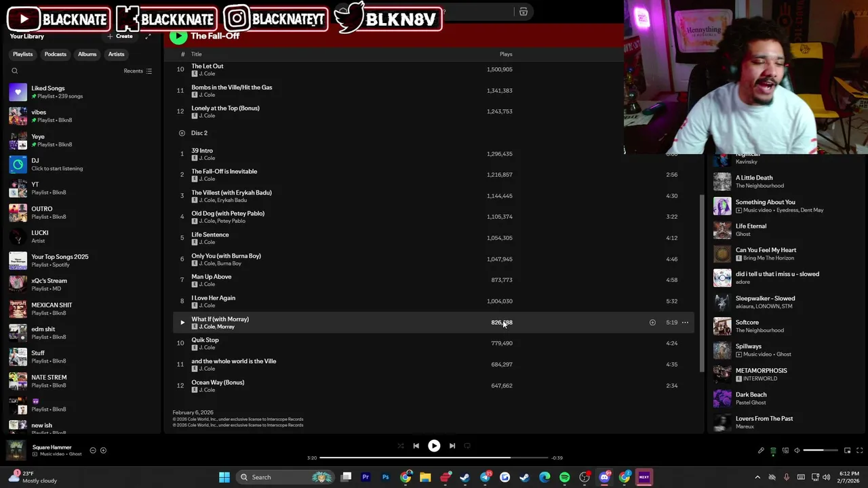Open Your Top Songs 2025 playlist
The height and width of the screenshot is (488, 868).
point(81,260)
